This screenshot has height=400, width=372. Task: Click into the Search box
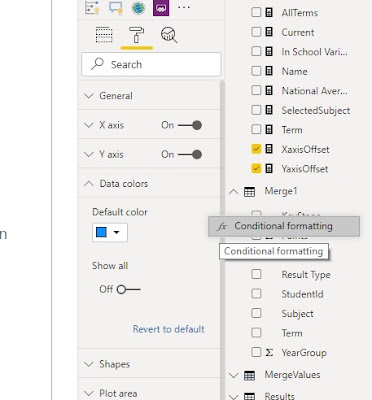click(151, 64)
